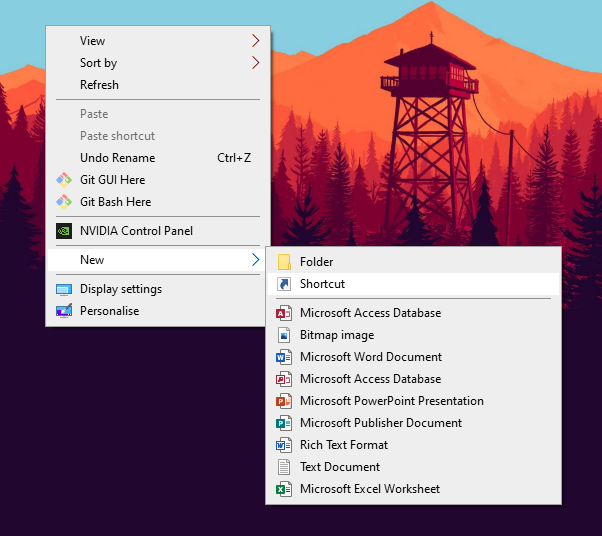This screenshot has height=536, width=602.
Task: Choose Microsoft Access Database just below Word Document
Action: click(413, 379)
